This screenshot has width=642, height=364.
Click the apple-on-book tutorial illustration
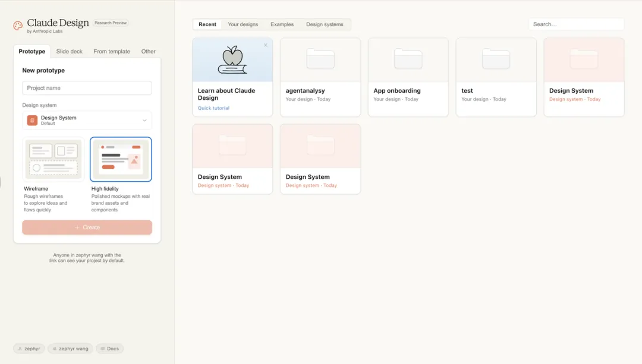pyautogui.click(x=232, y=60)
